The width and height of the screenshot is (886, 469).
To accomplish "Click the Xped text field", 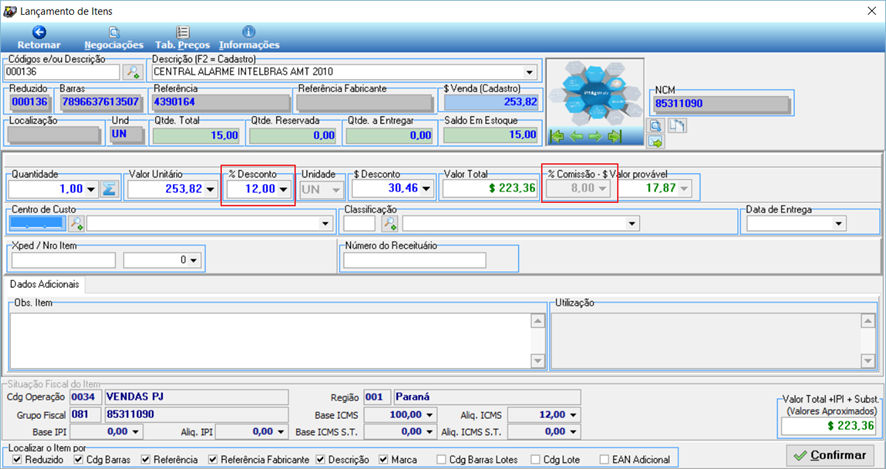I will tap(63, 260).
